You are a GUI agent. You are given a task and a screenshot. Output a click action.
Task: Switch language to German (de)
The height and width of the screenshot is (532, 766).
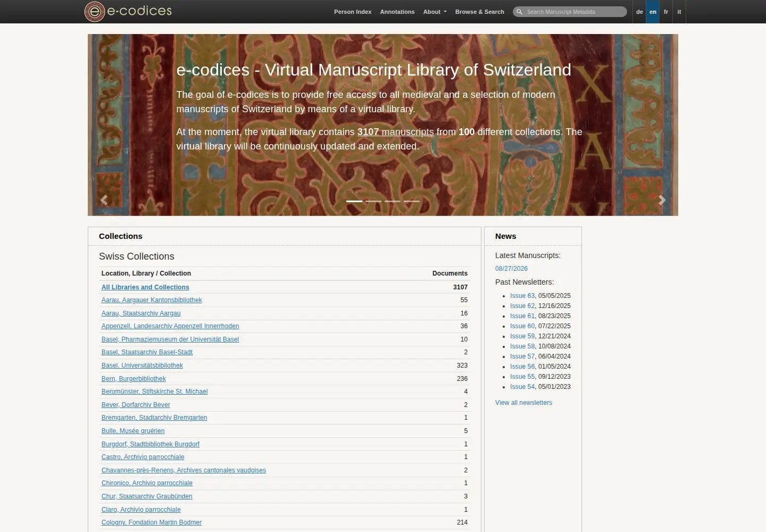639,12
